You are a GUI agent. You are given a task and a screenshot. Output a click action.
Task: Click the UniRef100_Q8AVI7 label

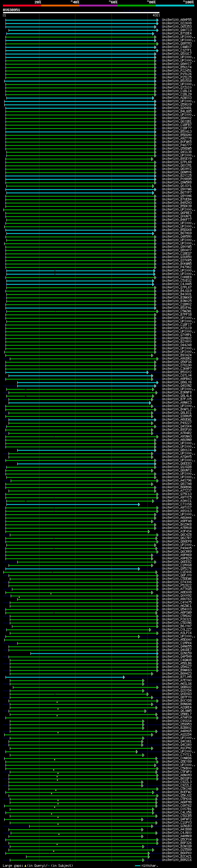click(x=177, y=64)
